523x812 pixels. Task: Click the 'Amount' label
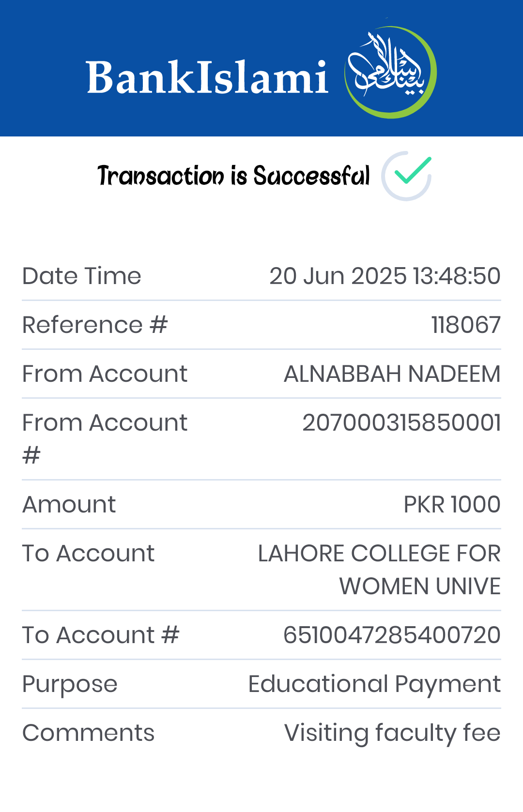pyautogui.click(x=69, y=505)
